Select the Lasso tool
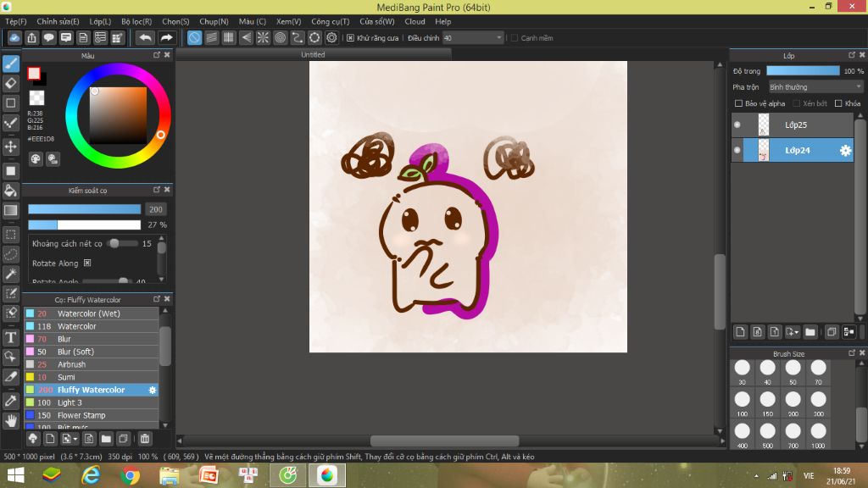 (x=10, y=254)
